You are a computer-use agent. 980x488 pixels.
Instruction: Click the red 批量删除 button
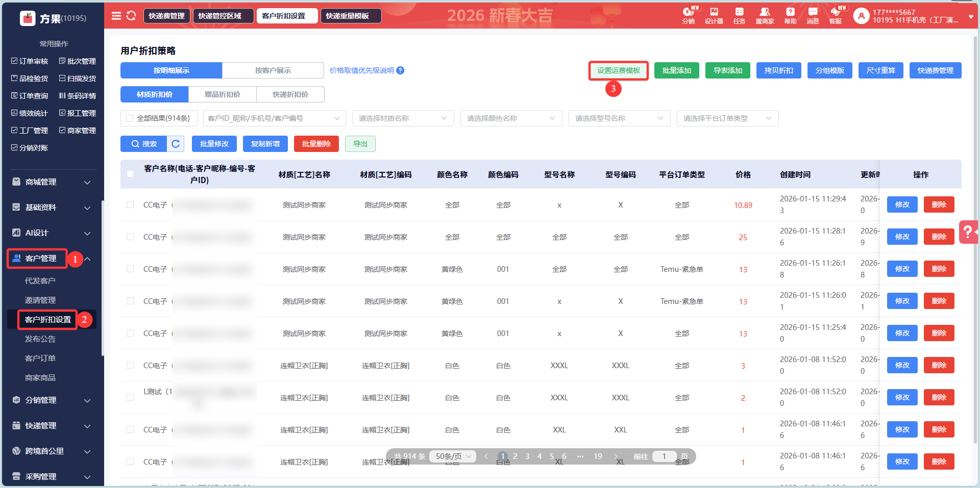point(316,144)
